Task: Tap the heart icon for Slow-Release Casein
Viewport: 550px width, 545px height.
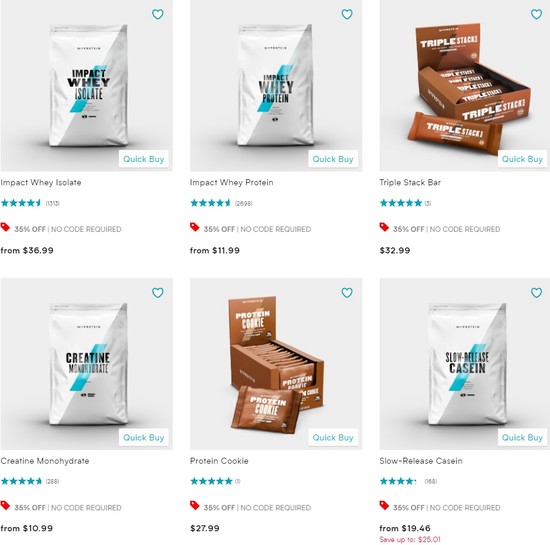Action: [x=536, y=292]
